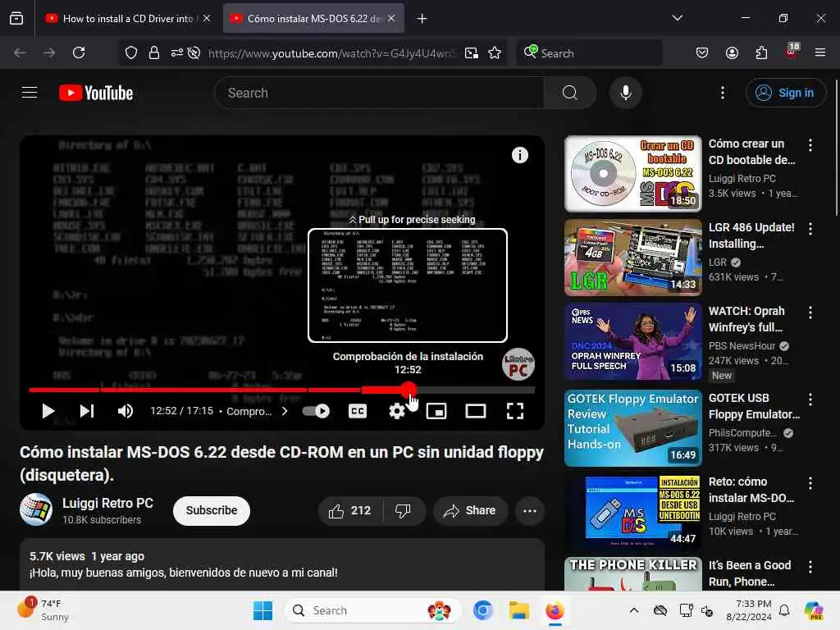Open Oprah Winfrey full speech thumbnail
The height and width of the screenshot is (630, 840).
632,341
